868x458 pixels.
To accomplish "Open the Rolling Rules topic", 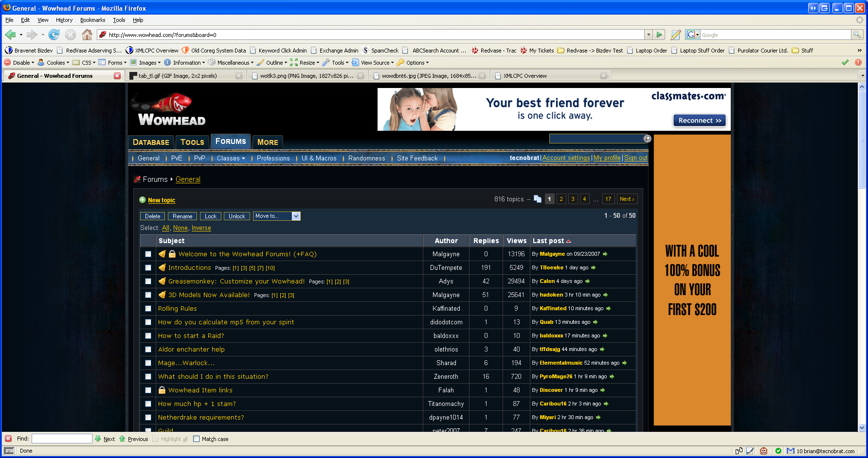I will [178, 308].
